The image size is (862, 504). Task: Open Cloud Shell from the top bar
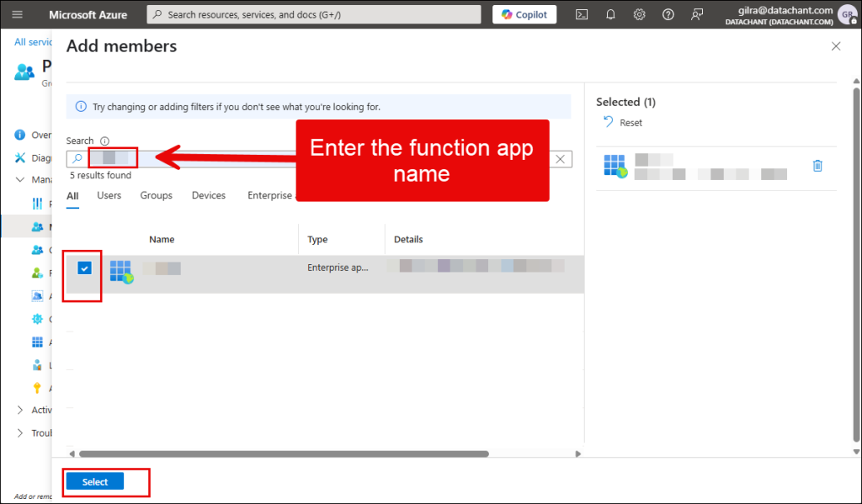(x=582, y=14)
